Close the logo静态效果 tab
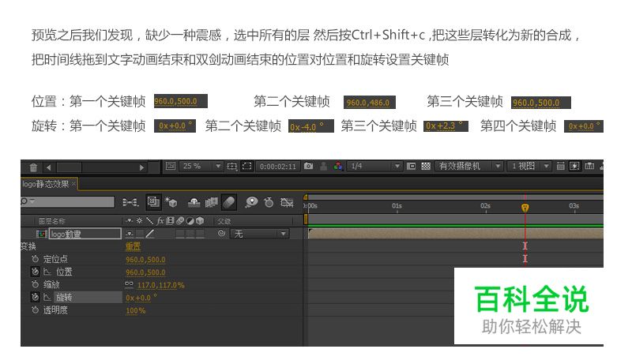 (73, 184)
